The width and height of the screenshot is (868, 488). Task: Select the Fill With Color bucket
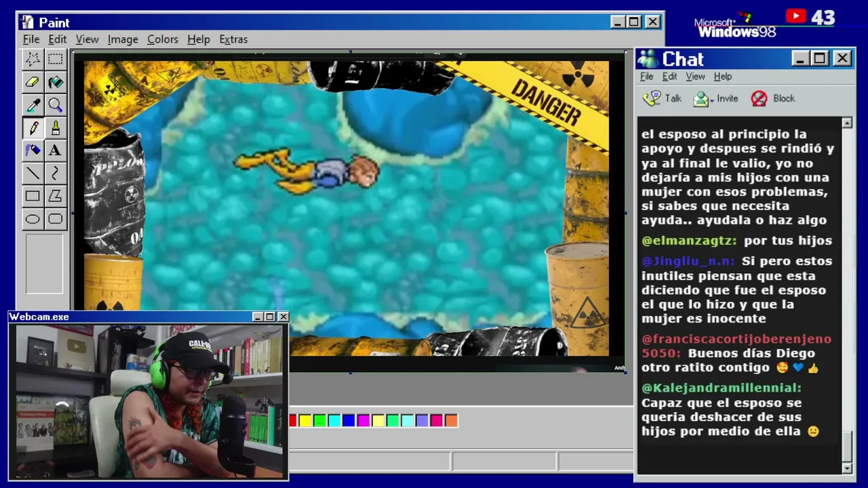pyautogui.click(x=56, y=82)
